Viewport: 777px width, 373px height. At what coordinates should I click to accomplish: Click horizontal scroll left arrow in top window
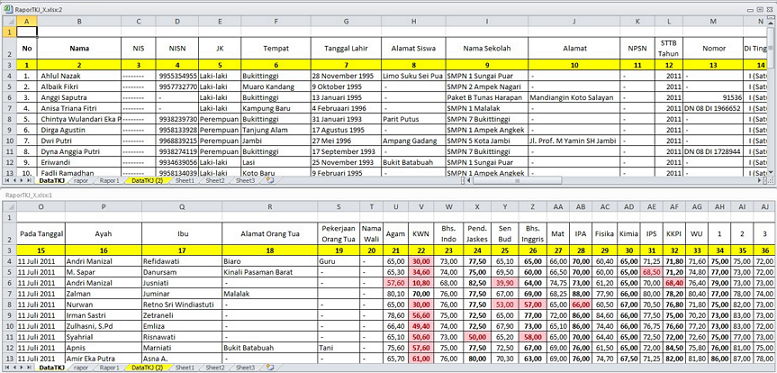470,181
